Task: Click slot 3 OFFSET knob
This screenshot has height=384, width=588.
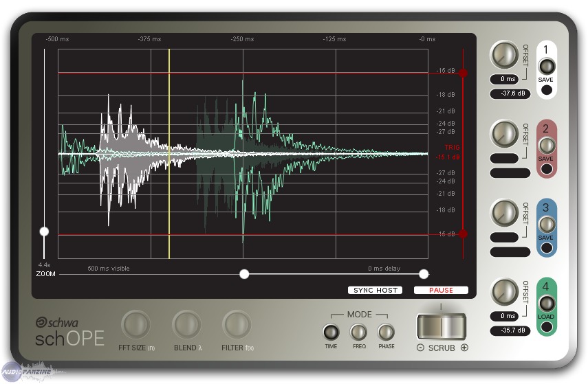Action: (x=504, y=213)
